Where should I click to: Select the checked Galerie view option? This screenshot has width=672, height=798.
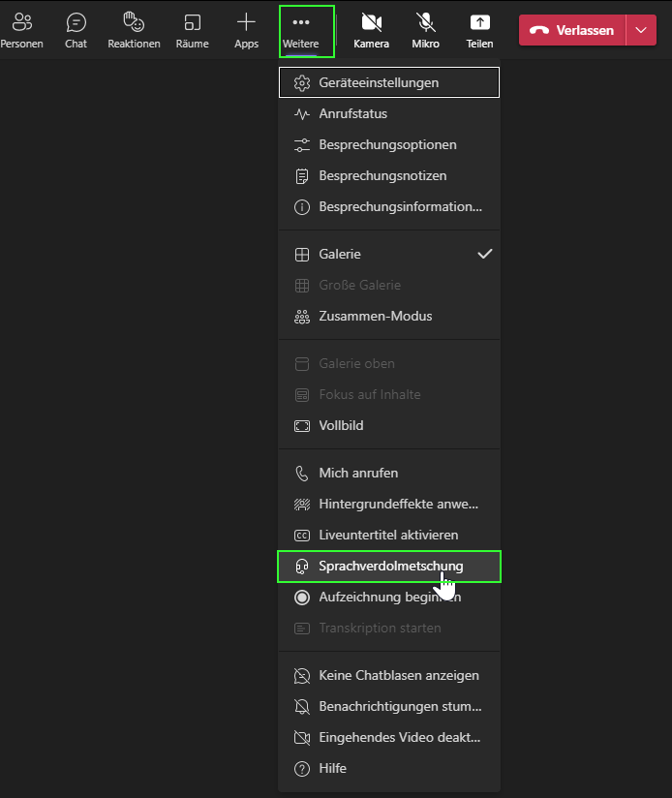coord(340,254)
